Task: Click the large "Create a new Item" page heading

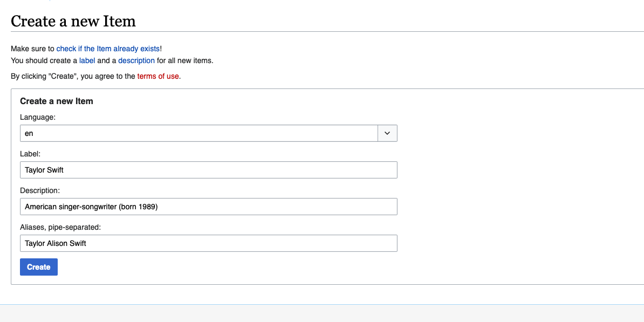Action: (x=73, y=22)
